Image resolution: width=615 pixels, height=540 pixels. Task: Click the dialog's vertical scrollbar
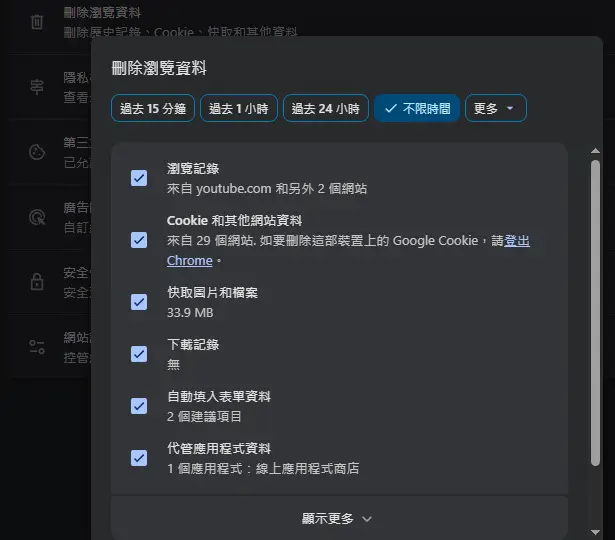tap(595, 300)
